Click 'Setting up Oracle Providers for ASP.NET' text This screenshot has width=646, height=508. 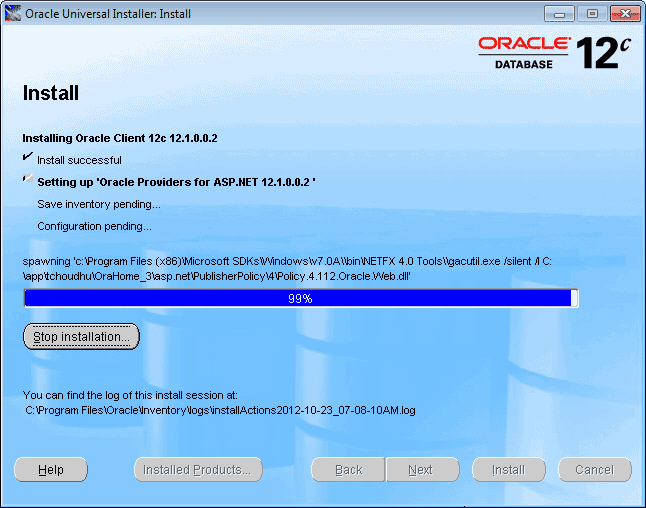[176, 182]
